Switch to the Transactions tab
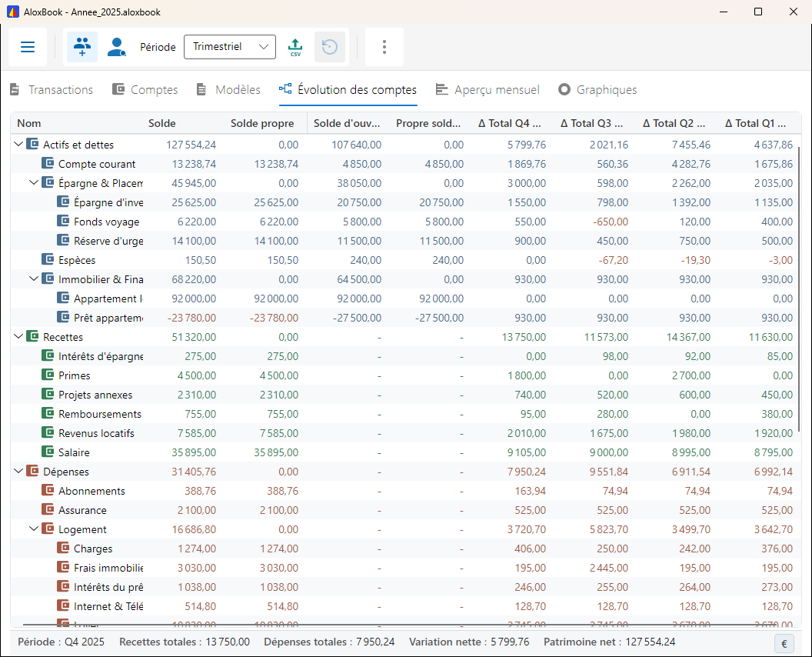 click(52, 90)
